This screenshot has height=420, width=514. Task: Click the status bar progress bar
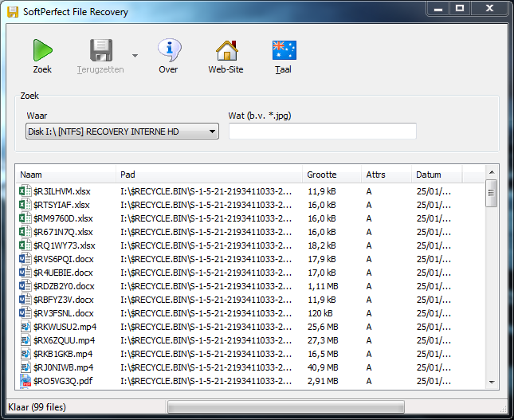click(x=286, y=407)
